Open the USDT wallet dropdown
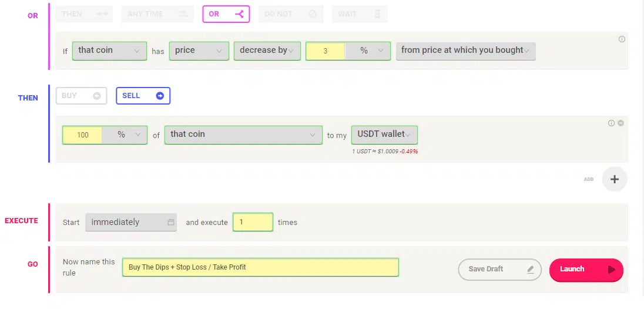644x309 pixels. tap(384, 135)
